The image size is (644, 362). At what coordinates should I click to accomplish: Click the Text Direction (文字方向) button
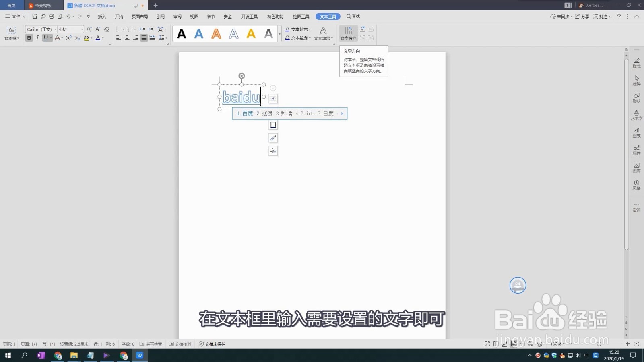tap(349, 33)
